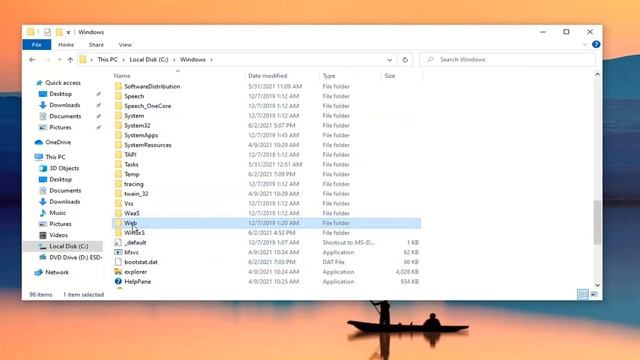Screen dimensions: 640x360
Task: Select the Tasks folder icon
Action: click(x=118, y=164)
